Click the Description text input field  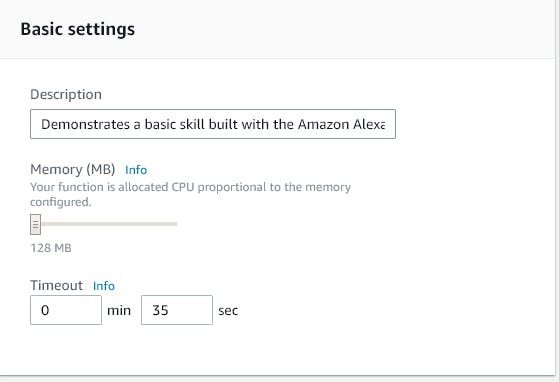213,124
